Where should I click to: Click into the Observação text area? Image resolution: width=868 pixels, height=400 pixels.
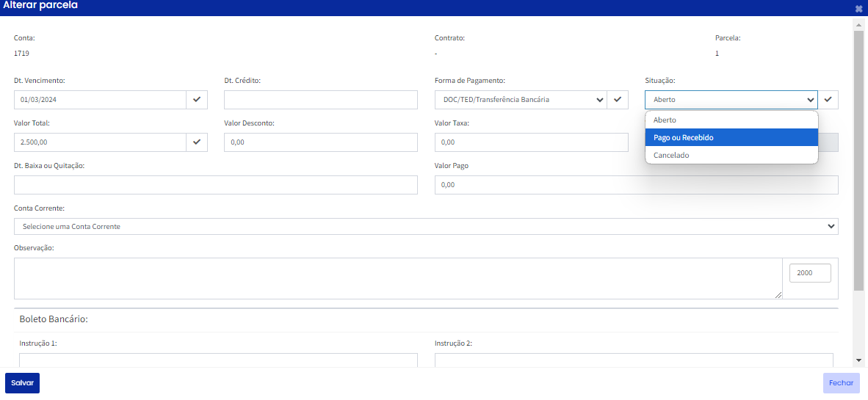(x=399, y=278)
